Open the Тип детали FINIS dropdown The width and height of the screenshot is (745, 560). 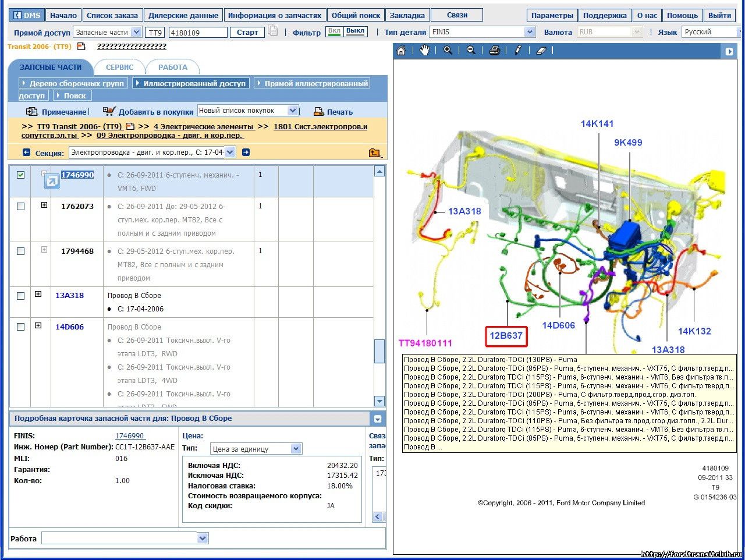[x=530, y=32]
